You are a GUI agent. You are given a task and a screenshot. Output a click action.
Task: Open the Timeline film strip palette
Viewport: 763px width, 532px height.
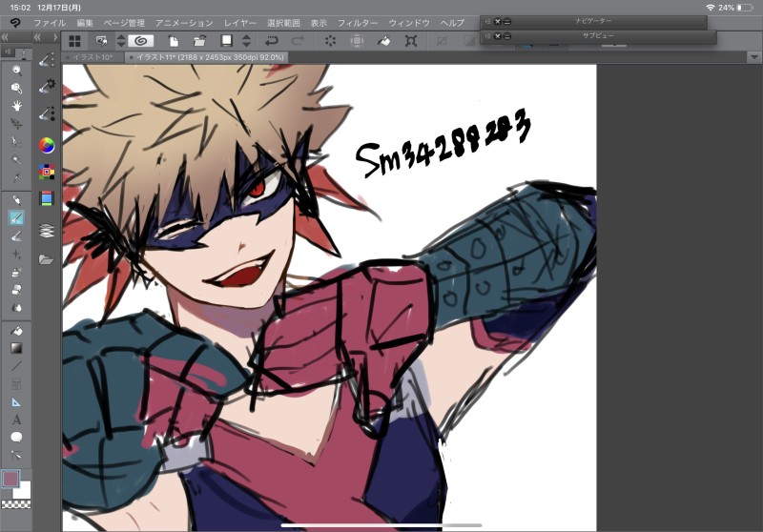47,198
